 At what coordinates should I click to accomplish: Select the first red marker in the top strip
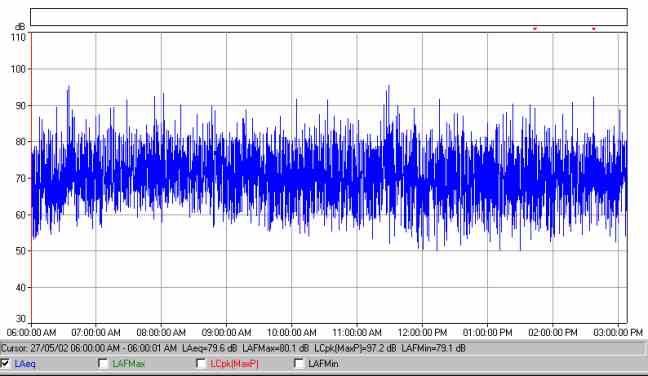coord(535,29)
